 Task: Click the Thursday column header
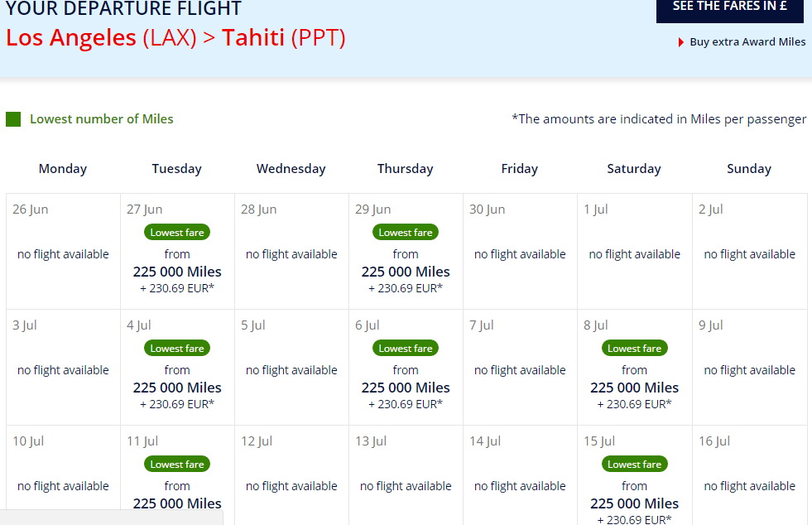click(x=405, y=169)
